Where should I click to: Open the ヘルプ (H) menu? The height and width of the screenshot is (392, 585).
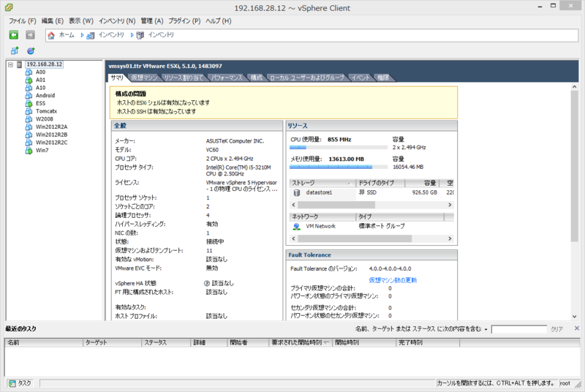pyautogui.click(x=218, y=21)
